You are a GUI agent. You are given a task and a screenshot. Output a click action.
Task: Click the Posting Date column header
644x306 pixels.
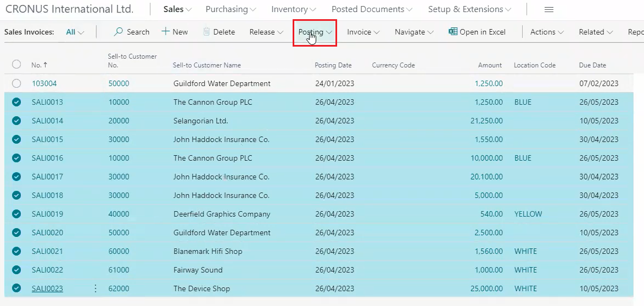(x=333, y=65)
